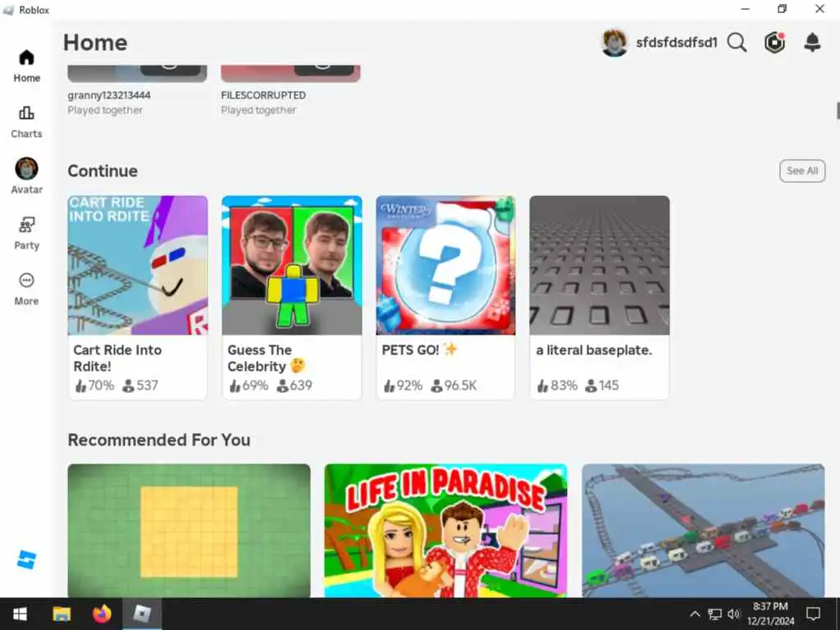The width and height of the screenshot is (840, 630).
Task: Open the Windows action center icon
Action: [x=813, y=614]
